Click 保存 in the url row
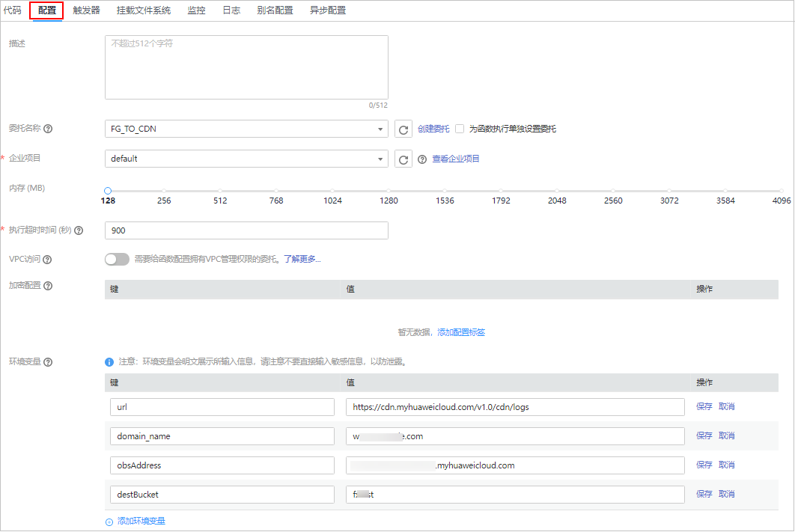795x532 pixels. pos(704,406)
